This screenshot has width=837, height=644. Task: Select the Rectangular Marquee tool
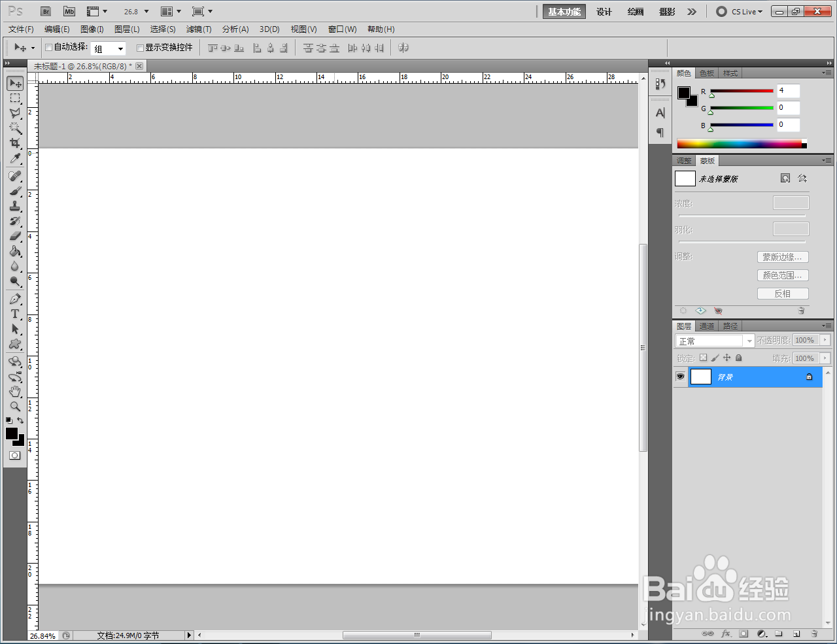point(15,98)
